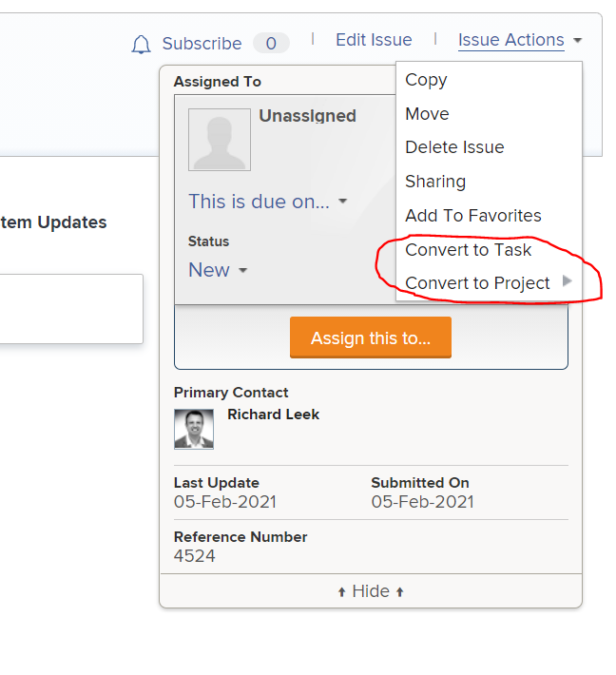This screenshot has height=675, width=616.
Task: Click the Subscribe bell icon
Action: tap(141, 44)
